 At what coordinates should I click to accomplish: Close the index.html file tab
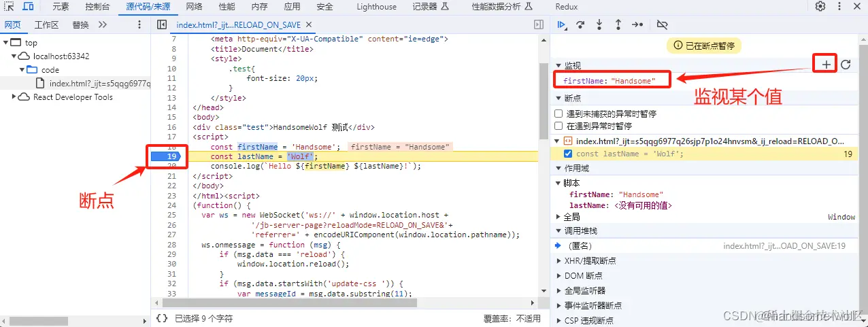pyautogui.click(x=310, y=24)
